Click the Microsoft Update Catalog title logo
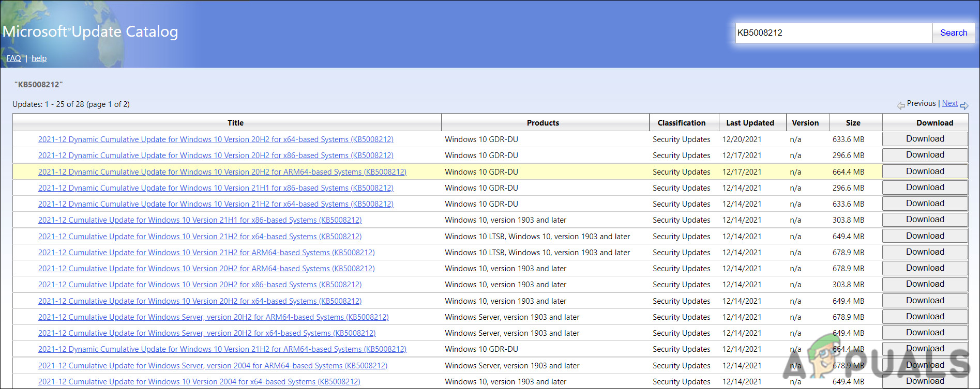 (x=90, y=32)
